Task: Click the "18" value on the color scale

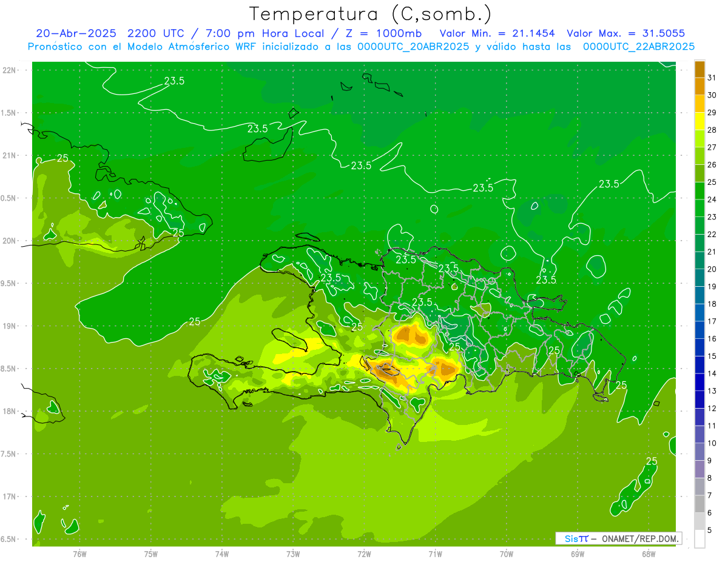Action: (x=712, y=304)
